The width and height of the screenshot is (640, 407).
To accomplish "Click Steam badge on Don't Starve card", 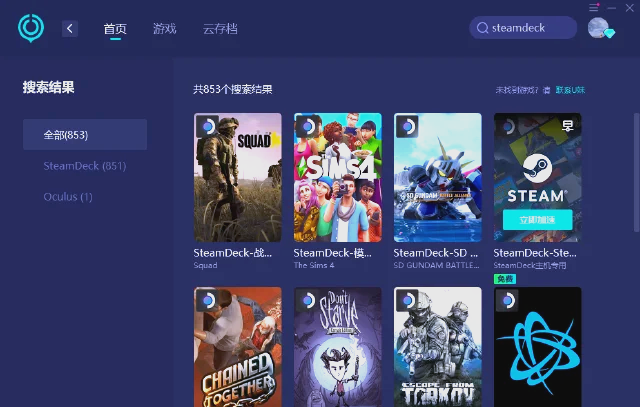I will click(x=307, y=300).
